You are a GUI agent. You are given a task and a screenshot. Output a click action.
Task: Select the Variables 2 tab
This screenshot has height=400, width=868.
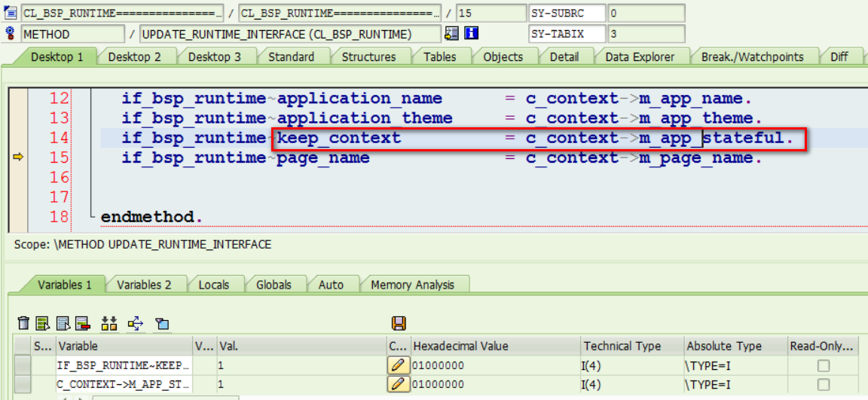(x=144, y=285)
